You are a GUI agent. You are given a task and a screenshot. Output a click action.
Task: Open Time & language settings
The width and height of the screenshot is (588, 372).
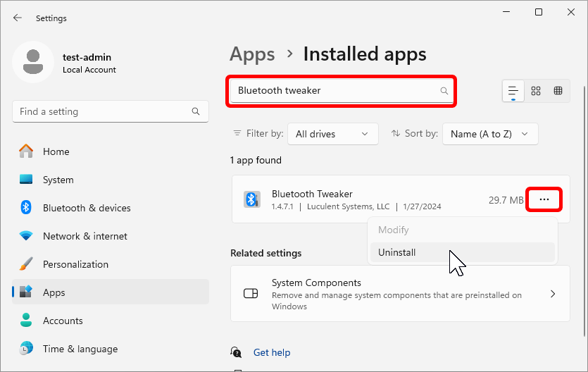(x=111, y=349)
